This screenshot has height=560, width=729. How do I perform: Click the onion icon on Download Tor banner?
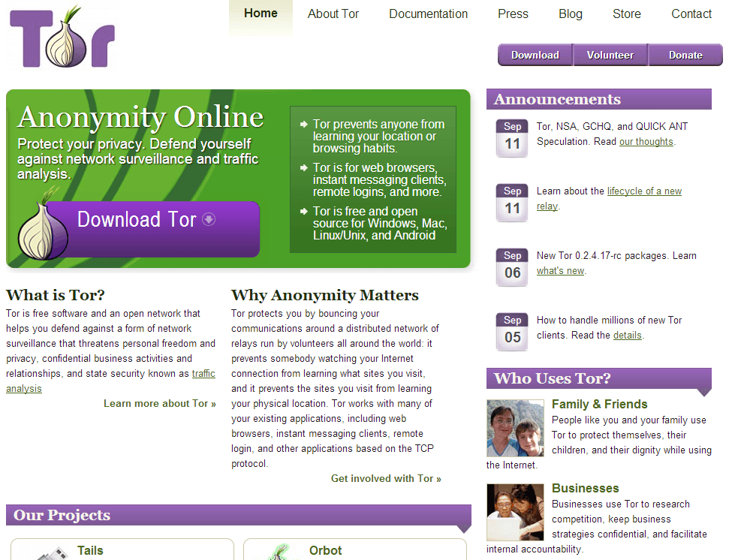(x=42, y=224)
